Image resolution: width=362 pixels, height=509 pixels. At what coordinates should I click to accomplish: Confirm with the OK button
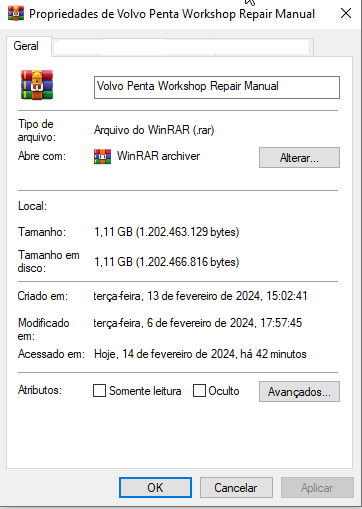155,488
